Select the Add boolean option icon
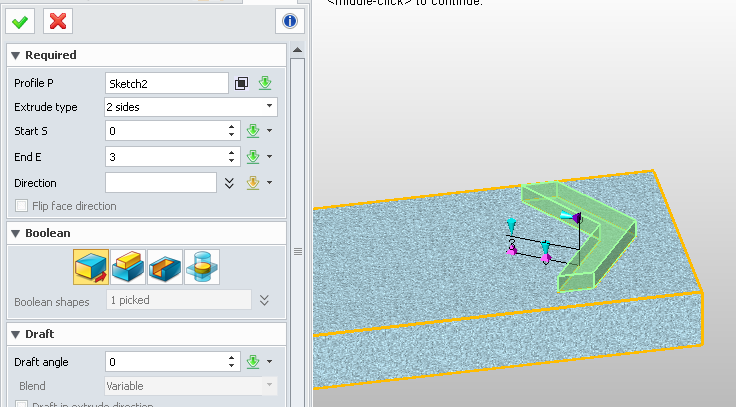736x407 pixels. [x=128, y=267]
